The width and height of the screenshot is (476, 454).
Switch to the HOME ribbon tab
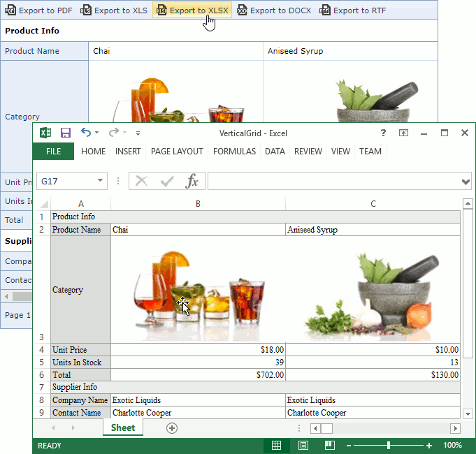[x=93, y=152]
